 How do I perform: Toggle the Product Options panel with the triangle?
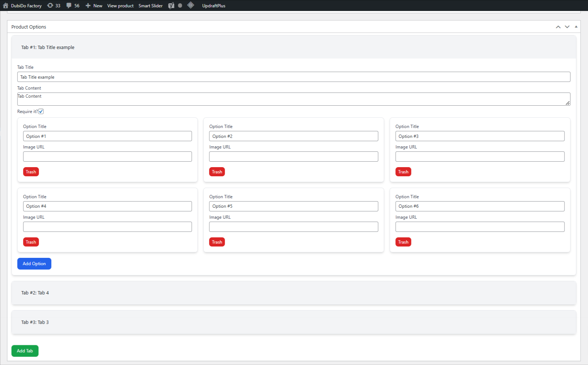pyautogui.click(x=576, y=27)
